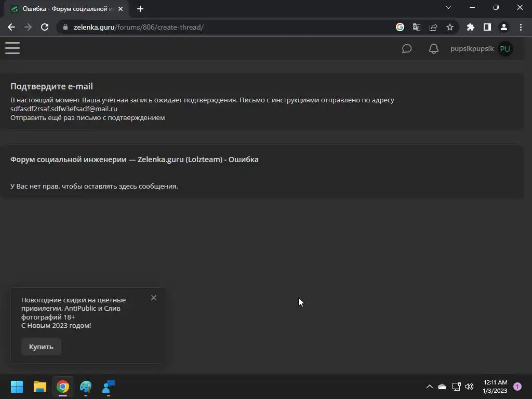
Task: Click the Chrome taskbar icon
Action: tap(63, 387)
